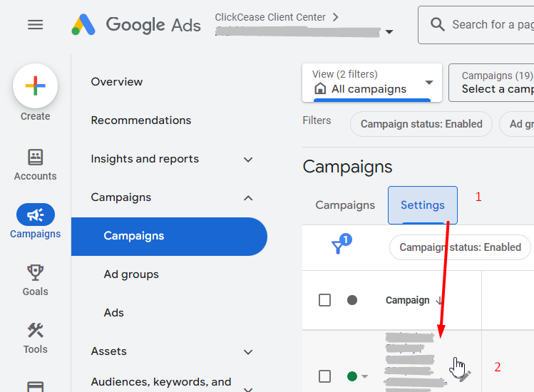Viewport: 534px width, 392px height.
Task: Open Recommendations in the side menu
Action: coord(141,120)
